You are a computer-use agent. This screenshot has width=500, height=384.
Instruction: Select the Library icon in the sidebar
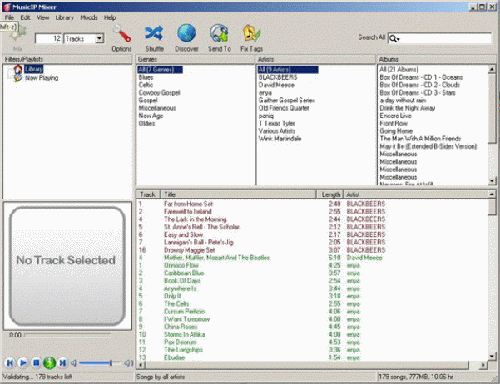pos(18,69)
